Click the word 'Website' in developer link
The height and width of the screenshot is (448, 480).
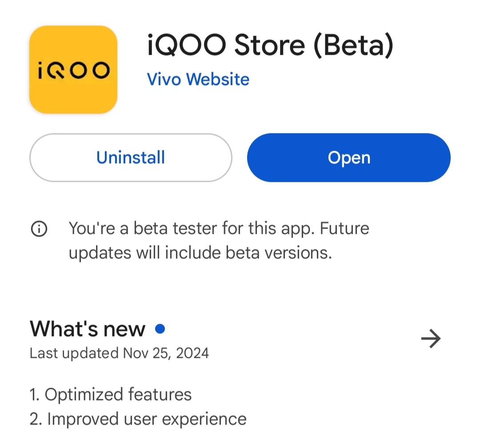[218, 79]
